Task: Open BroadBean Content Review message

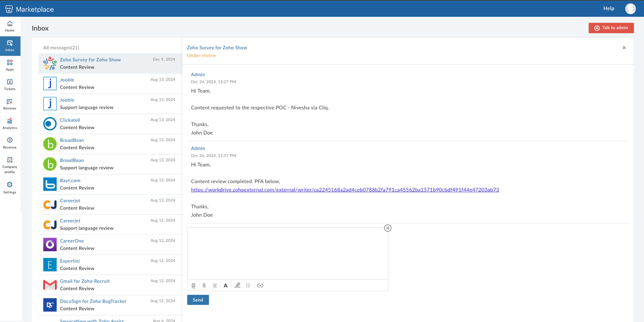Action: tap(110, 144)
